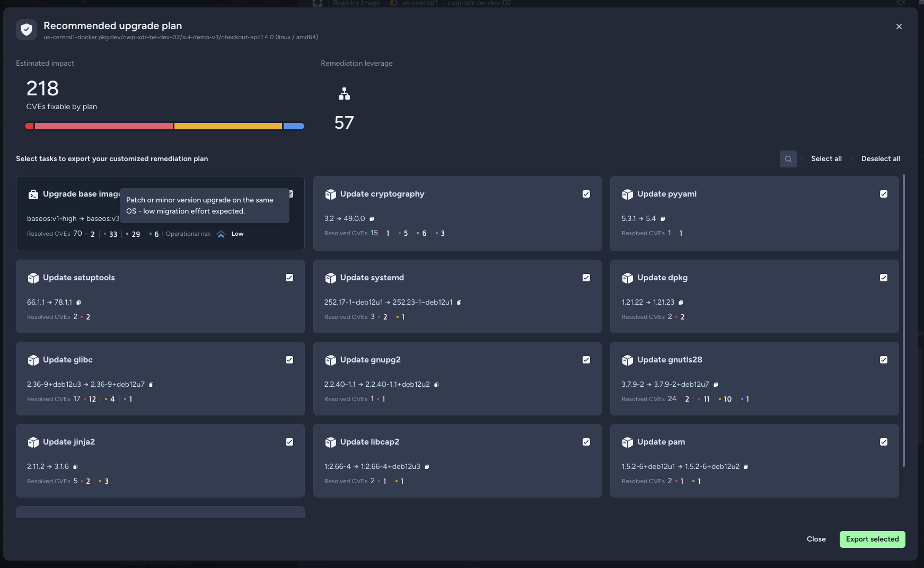Screen dimensions: 924x568
Task: Copy the cryptography 49.0.0 version string
Action: tap(372, 219)
